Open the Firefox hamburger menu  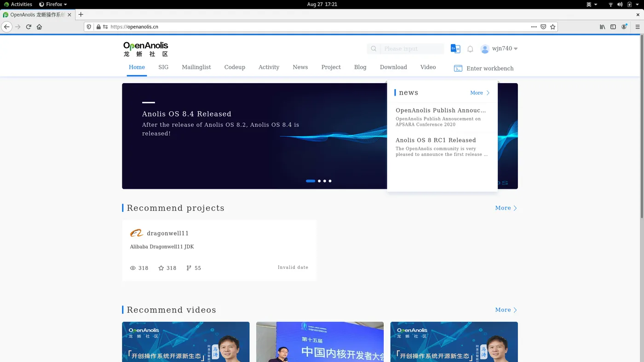point(638,27)
